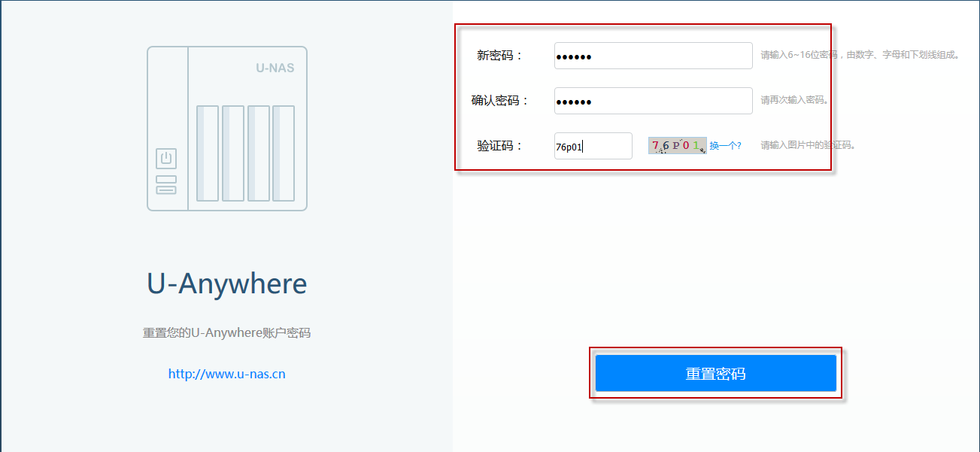Click the U-NAS logo text on device
The width and height of the screenshot is (980, 452).
[275, 68]
